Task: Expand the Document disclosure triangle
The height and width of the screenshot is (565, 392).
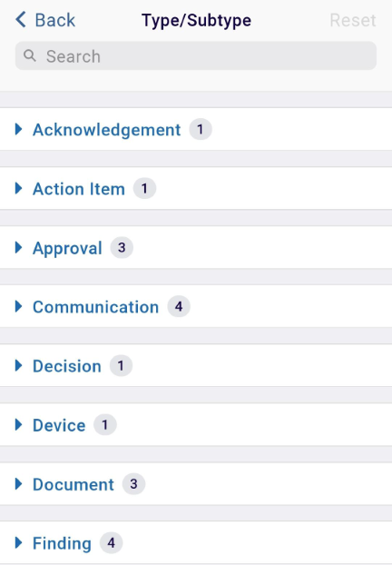Action: click(x=18, y=484)
